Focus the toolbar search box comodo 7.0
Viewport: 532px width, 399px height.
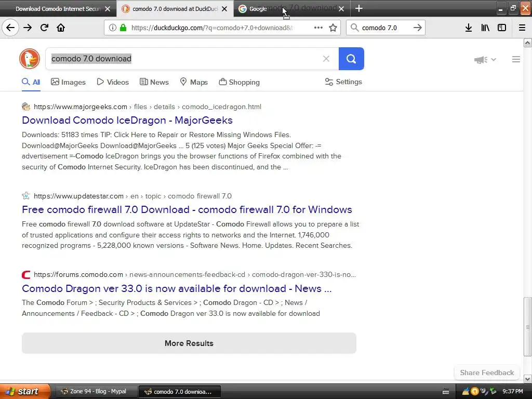(385, 28)
